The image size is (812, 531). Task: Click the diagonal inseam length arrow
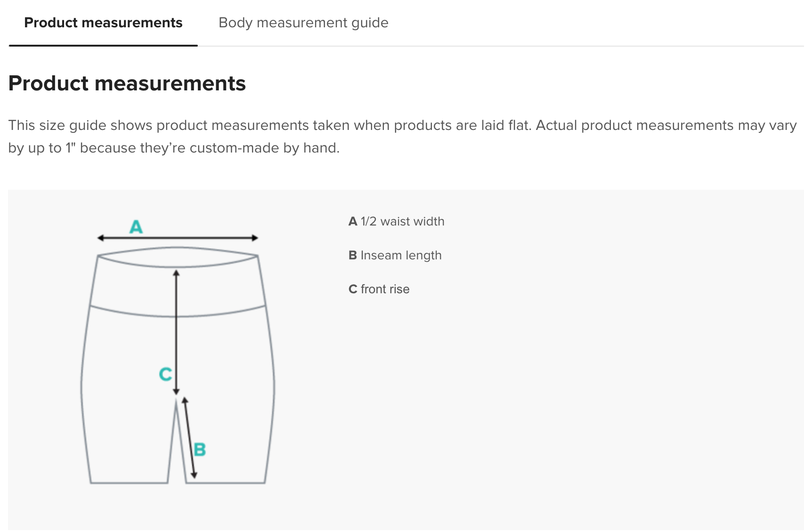pos(189,438)
